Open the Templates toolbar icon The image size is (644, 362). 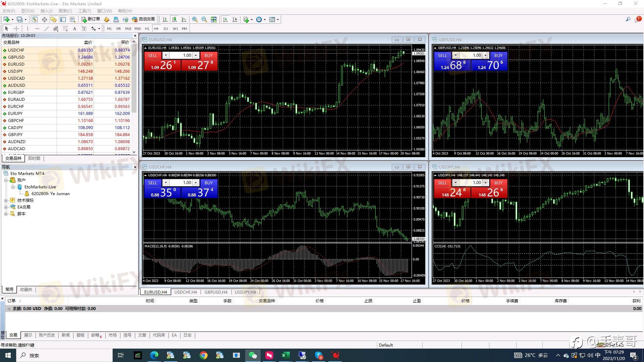[x=272, y=19]
